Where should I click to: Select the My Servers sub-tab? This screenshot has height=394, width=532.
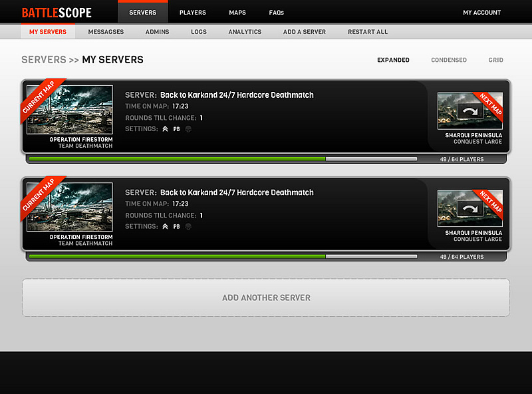48,31
